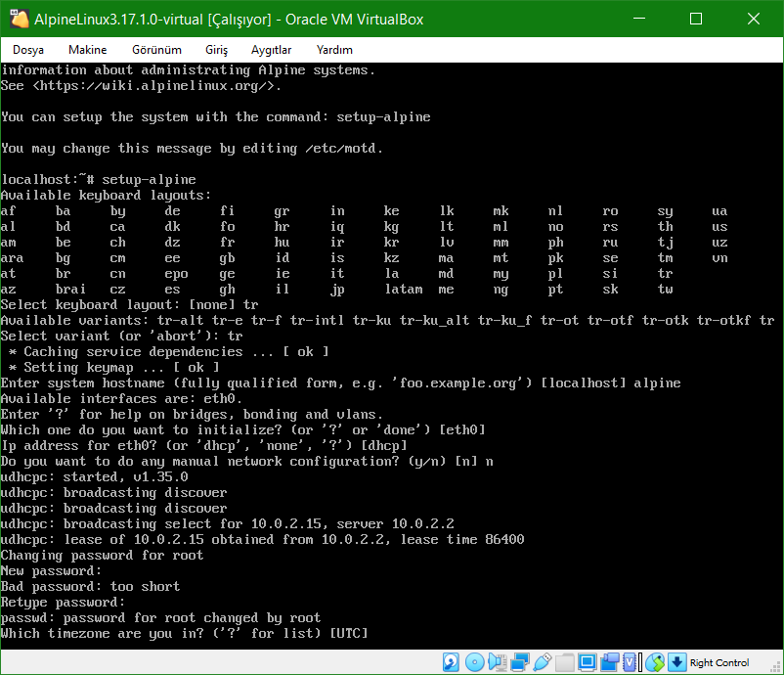Click the 'Caching service dependencies' line

point(168,351)
